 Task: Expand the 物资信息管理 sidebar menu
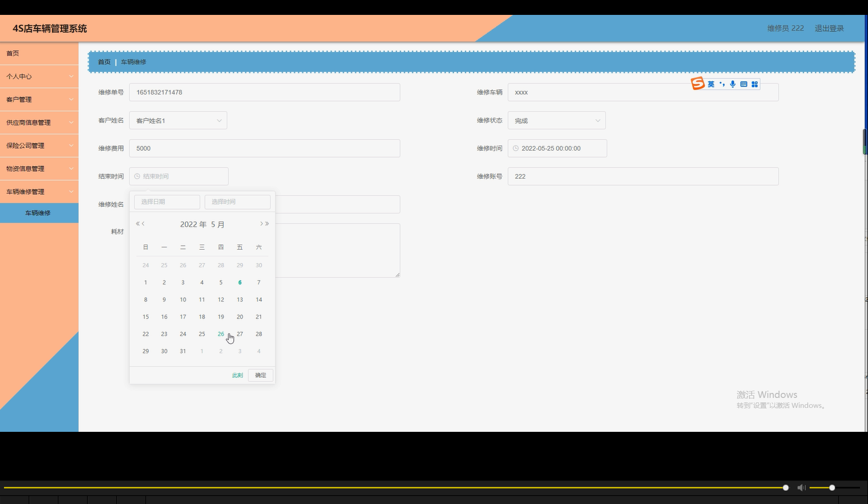[x=39, y=168]
